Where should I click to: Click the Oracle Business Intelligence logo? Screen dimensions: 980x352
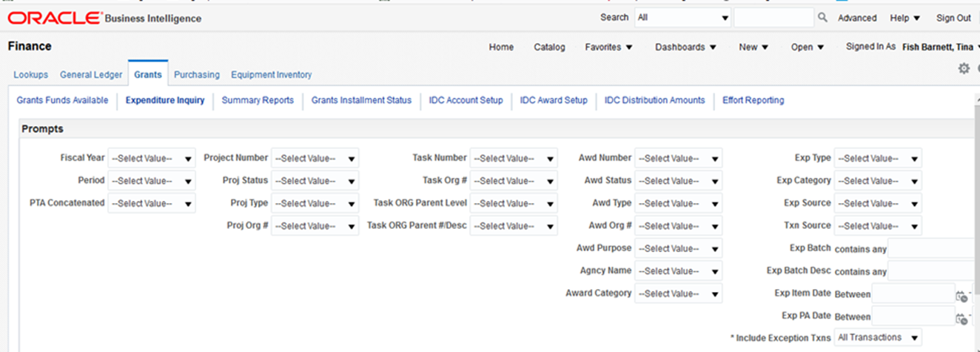[x=104, y=18]
